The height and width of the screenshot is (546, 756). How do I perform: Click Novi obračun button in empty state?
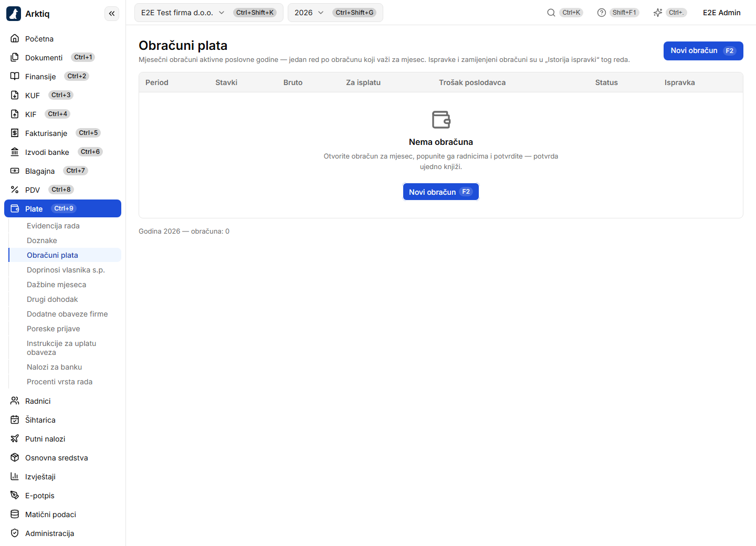[441, 192]
